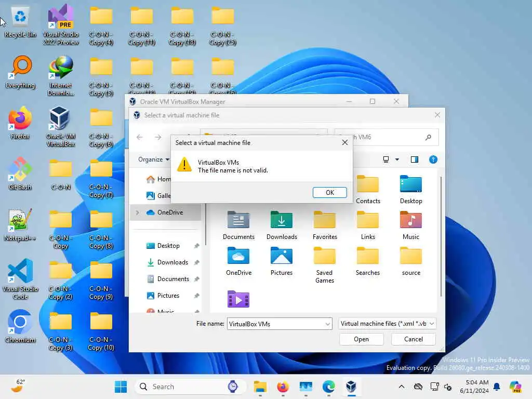Screen dimensions: 532x399
Task: Open File Explorer from the taskbar
Action: (x=260, y=387)
